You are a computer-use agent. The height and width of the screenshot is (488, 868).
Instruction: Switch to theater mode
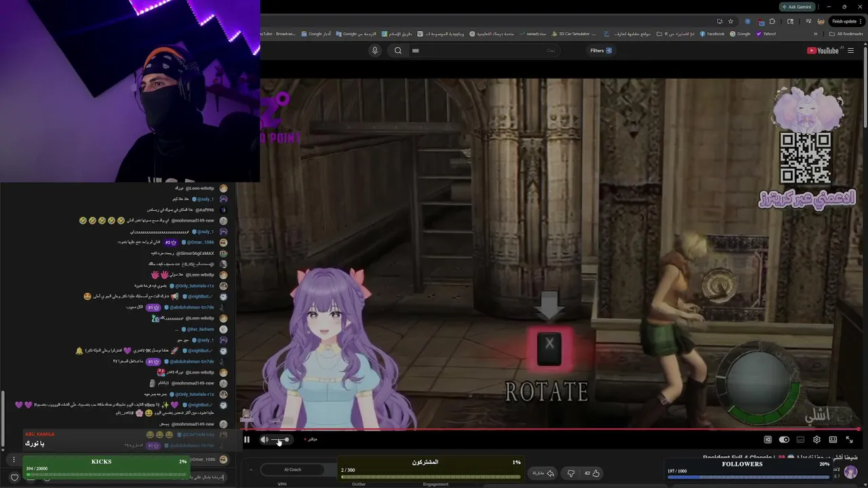point(833,440)
